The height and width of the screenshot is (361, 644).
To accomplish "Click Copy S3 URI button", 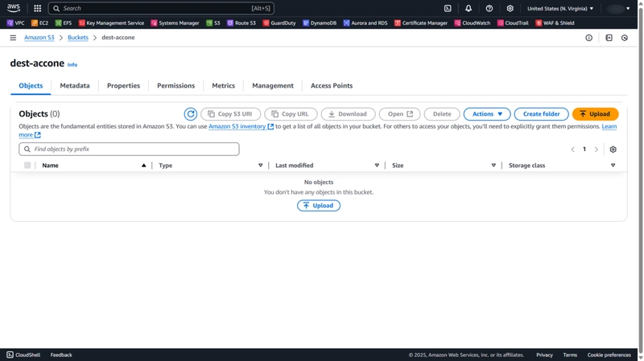I will (230, 114).
